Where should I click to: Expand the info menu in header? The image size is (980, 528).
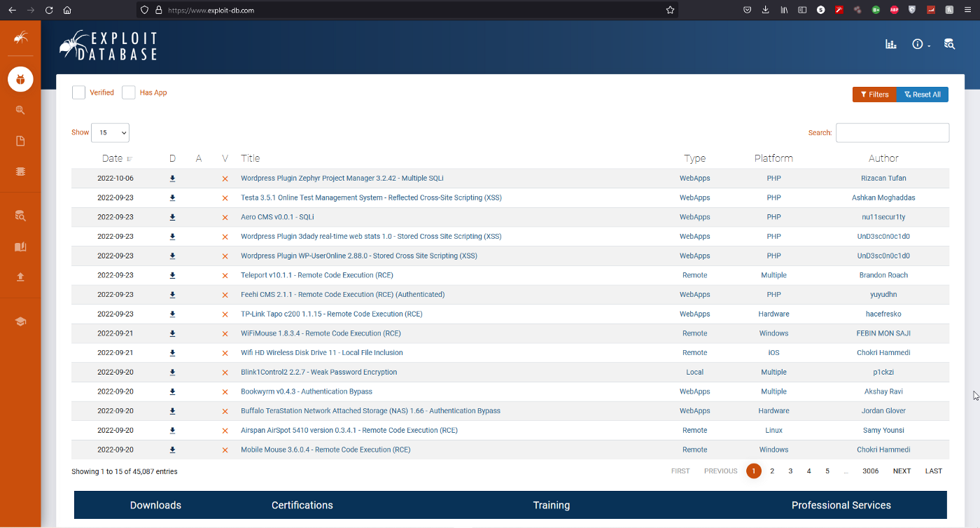[x=920, y=44]
